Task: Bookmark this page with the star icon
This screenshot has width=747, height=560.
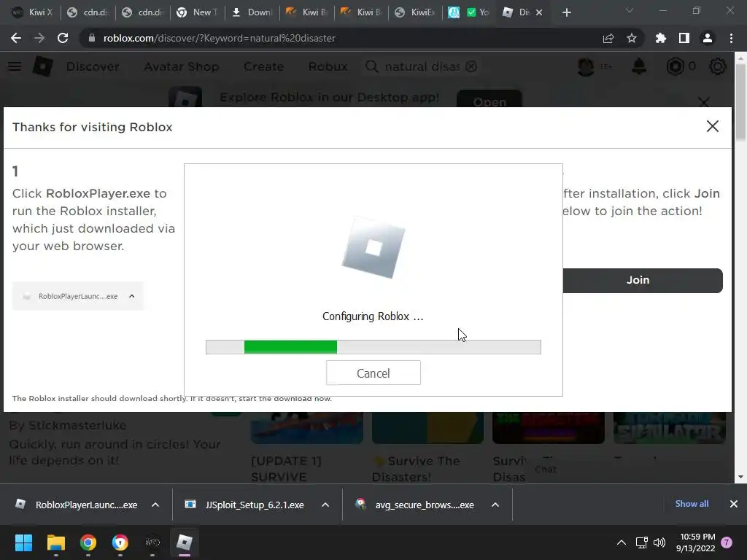Action: coord(631,38)
